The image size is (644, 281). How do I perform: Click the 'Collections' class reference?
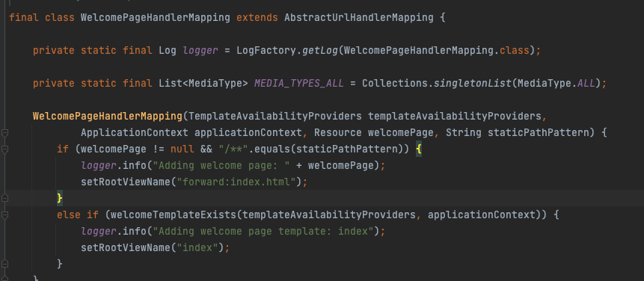(x=395, y=83)
